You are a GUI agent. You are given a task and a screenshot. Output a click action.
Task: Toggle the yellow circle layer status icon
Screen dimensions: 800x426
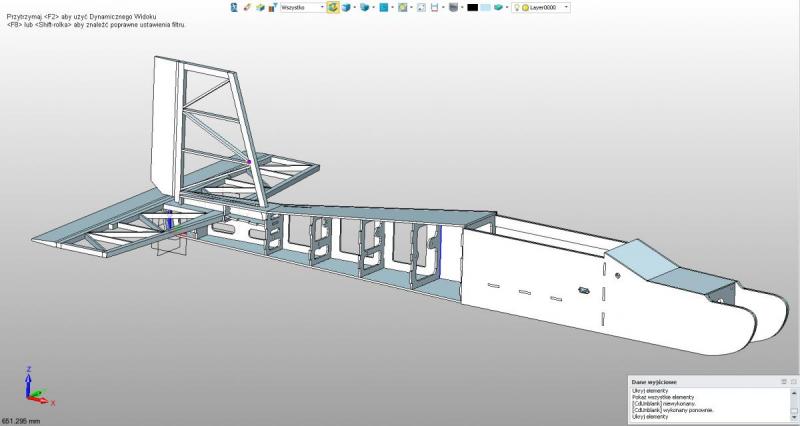click(526, 7)
